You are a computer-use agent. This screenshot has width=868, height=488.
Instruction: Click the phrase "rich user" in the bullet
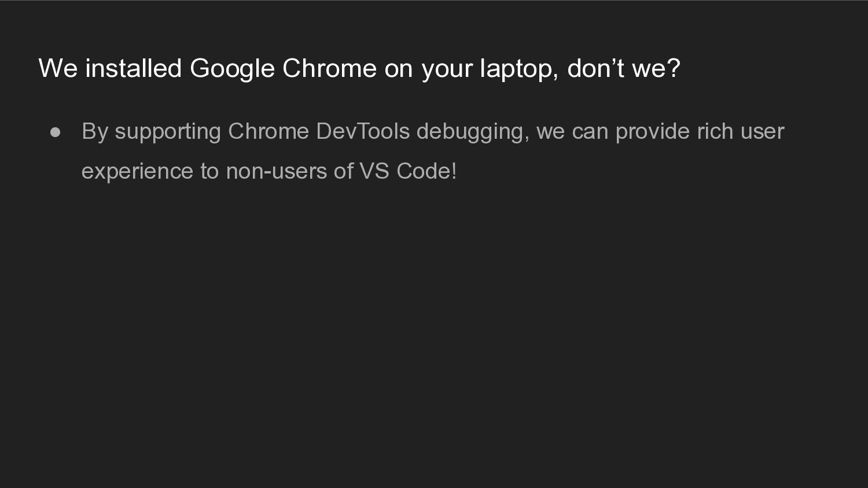(741, 131)
